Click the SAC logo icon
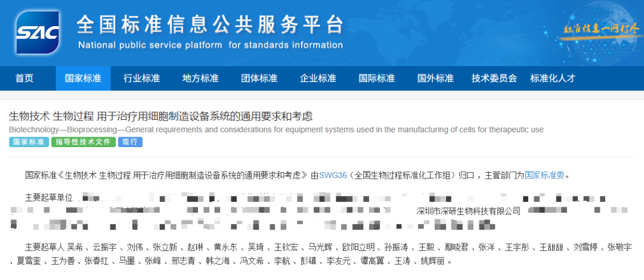Image resolution: width=644 pixels, height=280 pixels. pos(38,32)
